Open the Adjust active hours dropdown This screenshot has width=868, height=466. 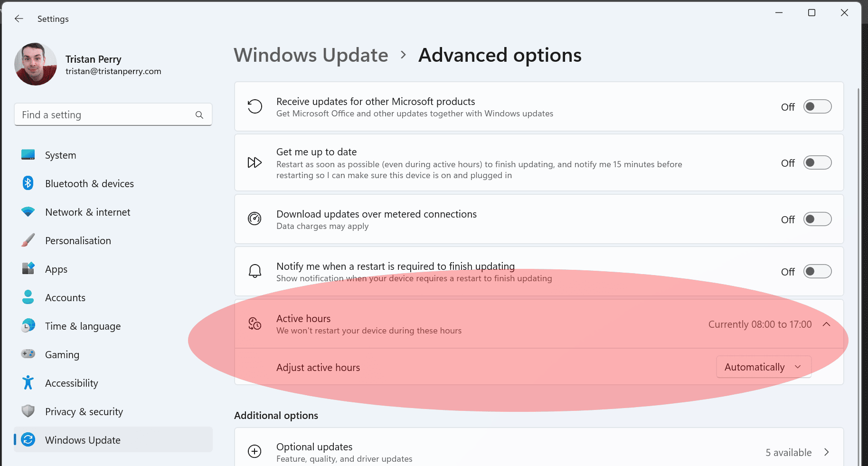(x=763, y=367)
